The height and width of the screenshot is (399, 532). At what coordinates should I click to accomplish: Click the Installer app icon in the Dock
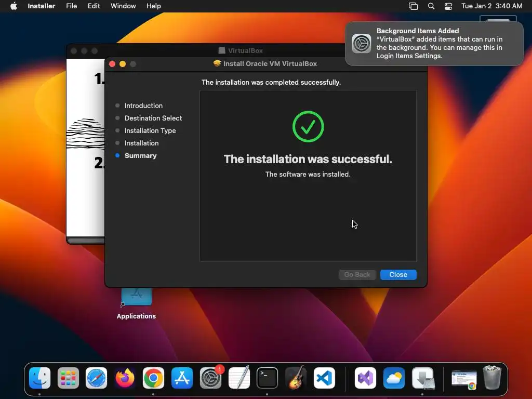pyautogui.click(x=422, y=378)
